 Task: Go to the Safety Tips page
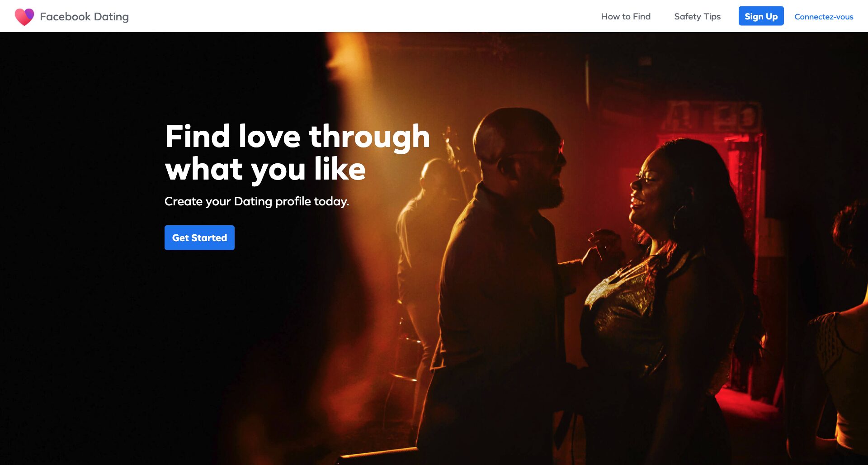point(697,16)
